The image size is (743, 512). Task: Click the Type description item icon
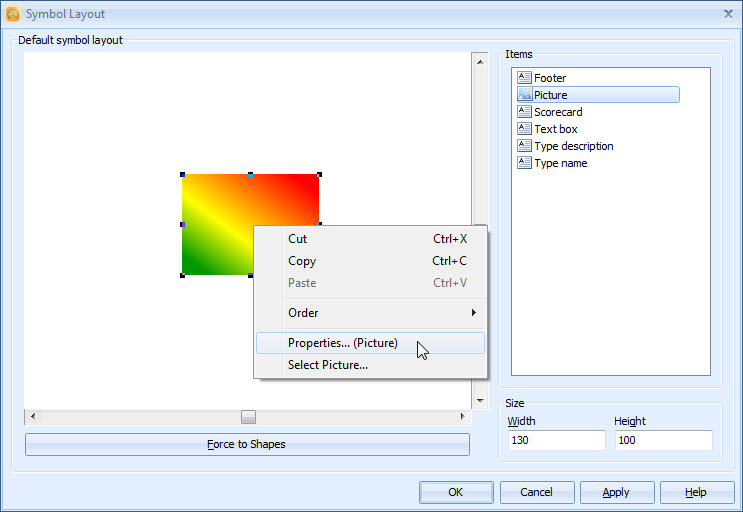pos(524,146)
